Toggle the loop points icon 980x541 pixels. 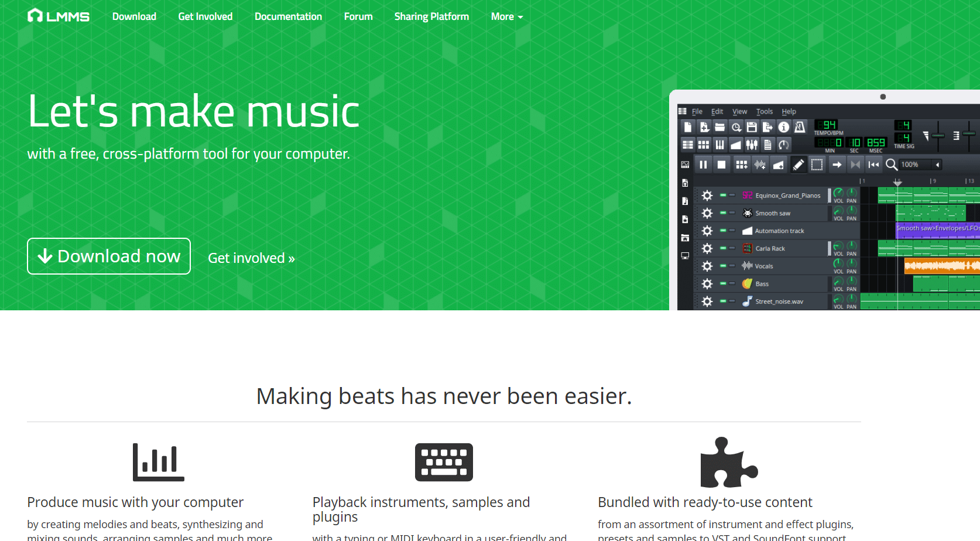click(855, 165)
